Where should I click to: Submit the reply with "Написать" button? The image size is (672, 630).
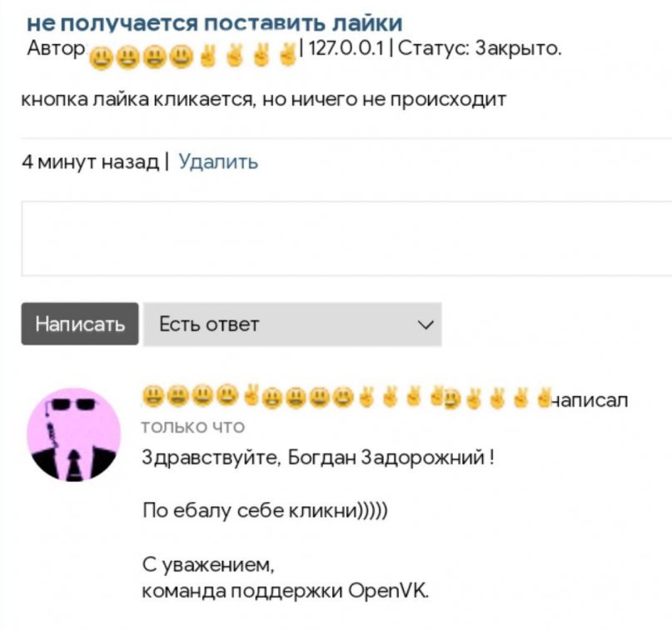point(80,324)
